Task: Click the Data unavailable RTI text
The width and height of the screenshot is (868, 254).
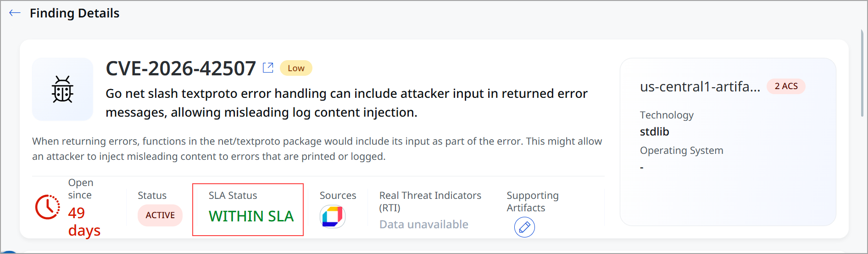Action: tap(424, 224)
